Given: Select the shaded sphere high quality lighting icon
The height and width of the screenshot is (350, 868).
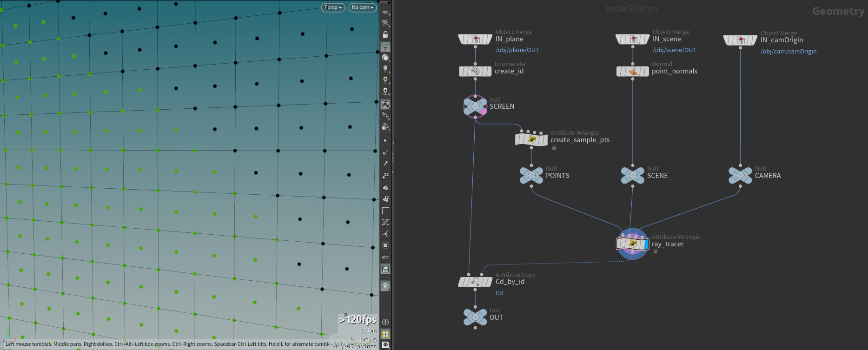Looking at the screenshot, I should tap(385, 58).
